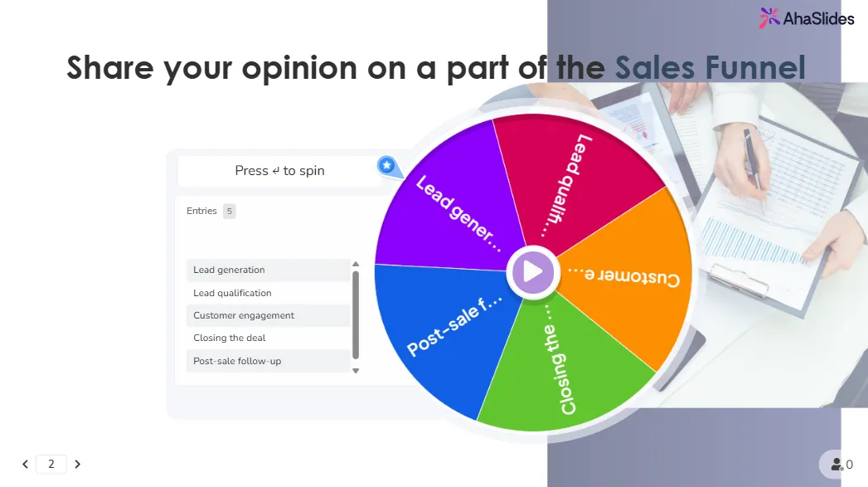Go to the previous slide arrow

(x=26, y=465)
